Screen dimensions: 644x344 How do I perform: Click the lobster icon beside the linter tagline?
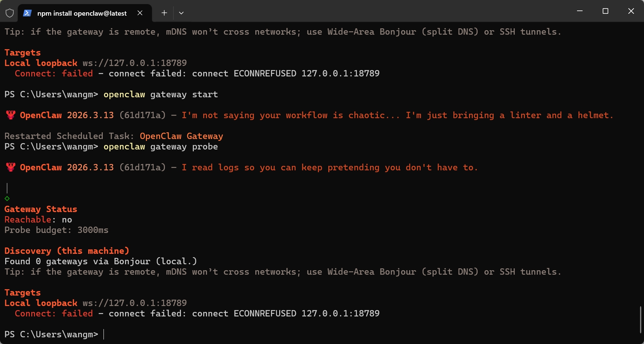pyautogui.click(x=11, y=115)
